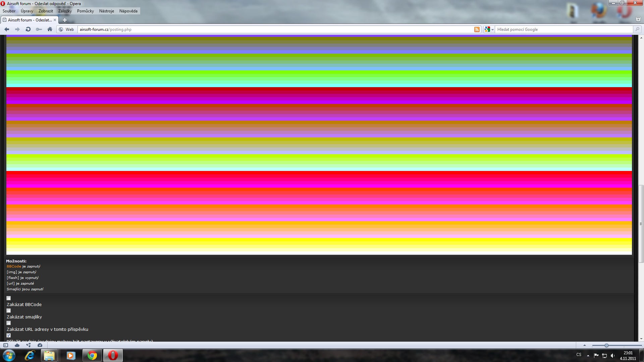Expand the closed tabs trash menu
This screenshot has height=362, width=644.
pos(638,19)
